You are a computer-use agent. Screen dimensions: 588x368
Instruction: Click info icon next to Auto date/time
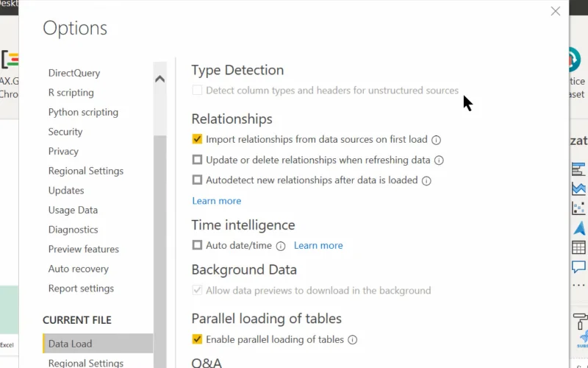(x=281, y=246)
